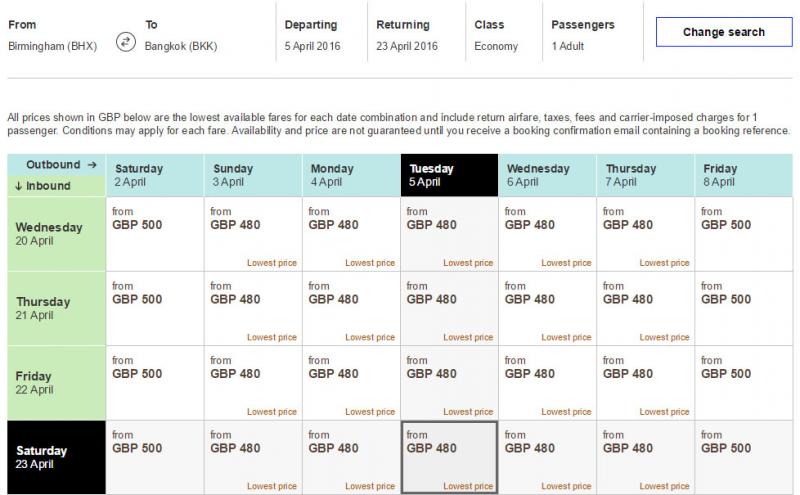Select Wednesday 20 April inbound row header
This screenshot has height=495, width=800.
pyautogui.click(x=57, y=234)
